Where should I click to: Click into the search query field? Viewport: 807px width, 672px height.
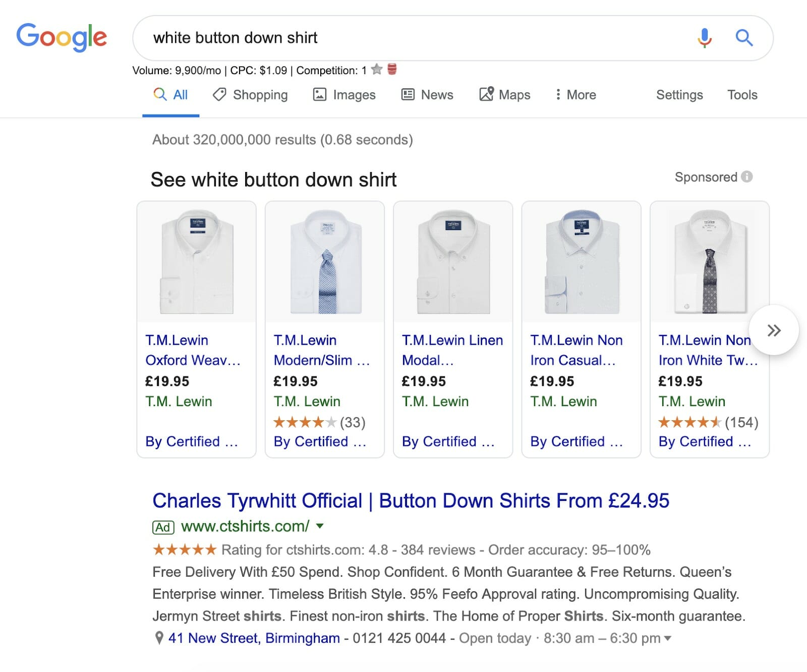pyautogui.click(x=403, y=38)
